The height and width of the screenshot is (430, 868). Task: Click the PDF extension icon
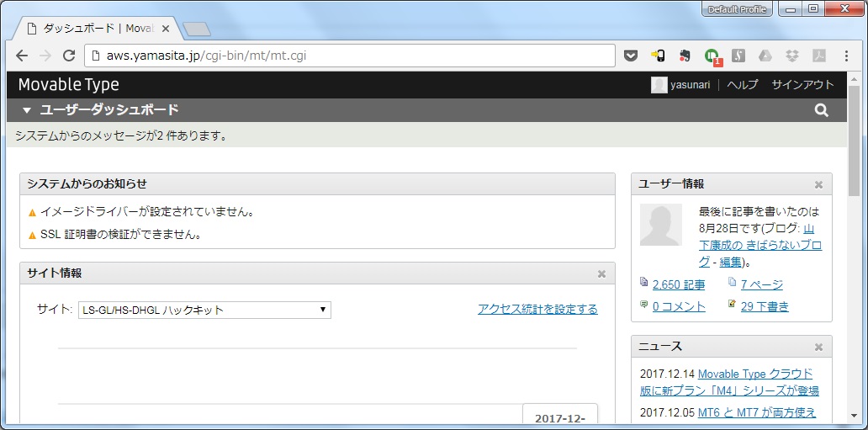[818, 56]
